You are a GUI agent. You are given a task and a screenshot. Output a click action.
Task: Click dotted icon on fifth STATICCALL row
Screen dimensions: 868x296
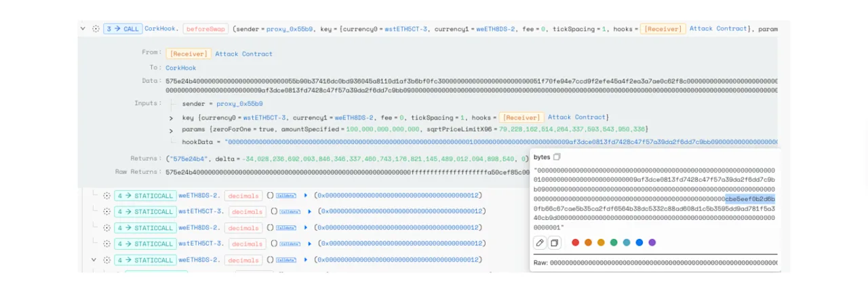[x=106, y=259]
